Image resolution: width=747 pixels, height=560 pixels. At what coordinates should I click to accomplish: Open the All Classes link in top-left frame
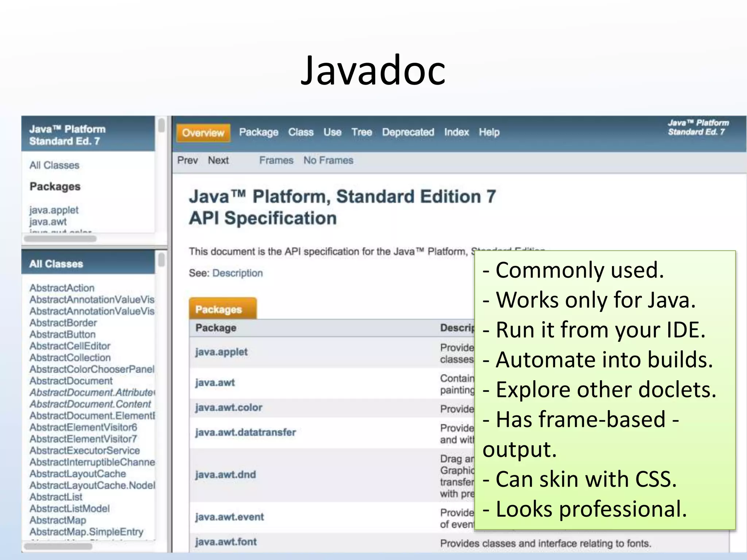click(x=54, y=165)
